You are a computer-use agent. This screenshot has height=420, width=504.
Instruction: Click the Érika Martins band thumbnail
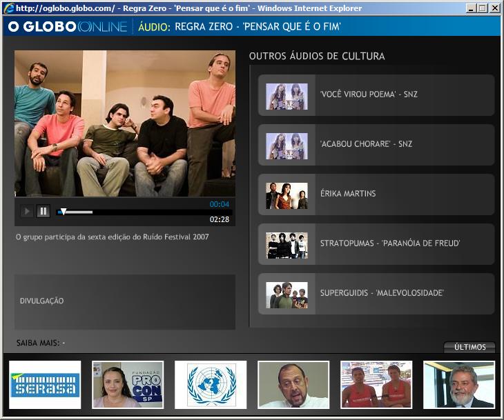click(287, 196)
